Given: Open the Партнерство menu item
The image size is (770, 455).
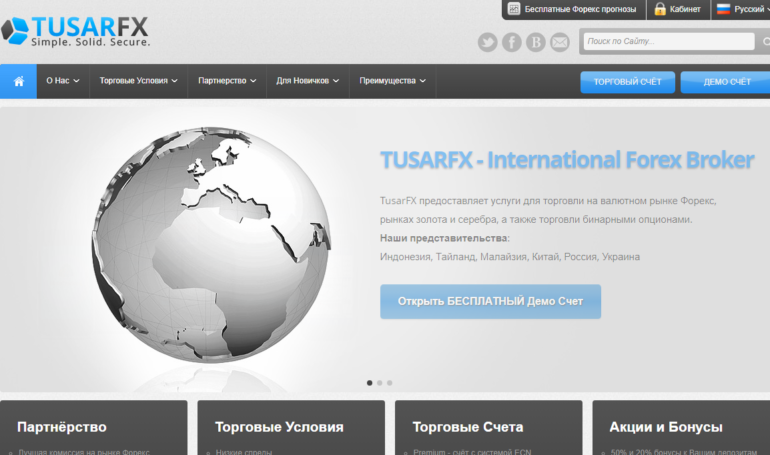Looking at the screenshot, I should coord(227,81).
